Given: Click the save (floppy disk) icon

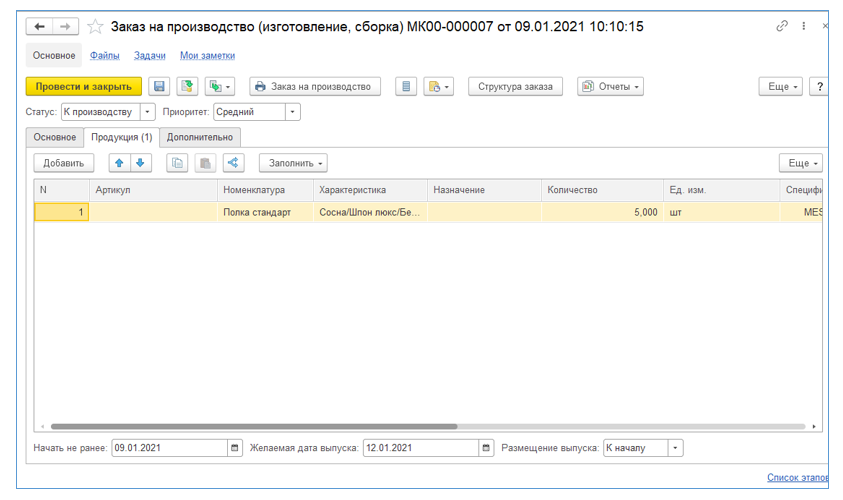Looking at the screenshot, I should pos(160,87).
